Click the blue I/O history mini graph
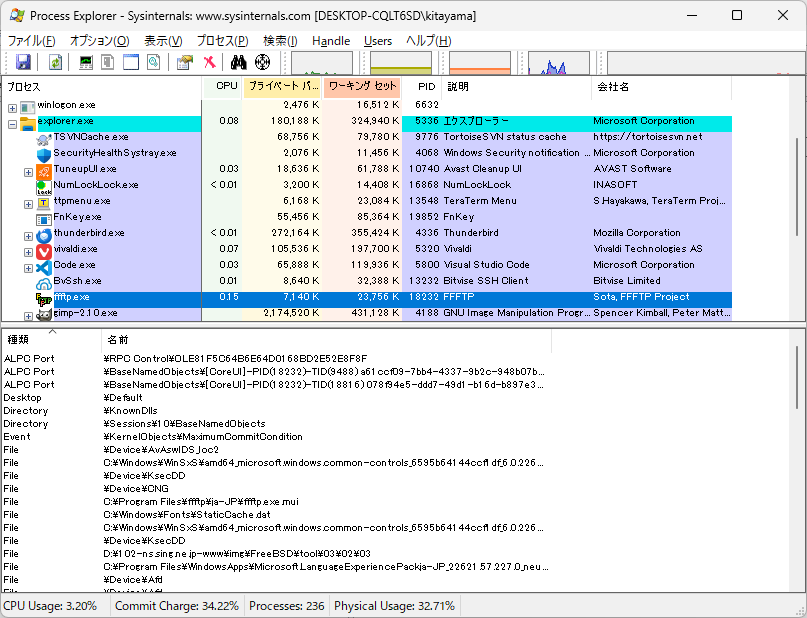This screenshot has width=807, height=618. point(558,63)
